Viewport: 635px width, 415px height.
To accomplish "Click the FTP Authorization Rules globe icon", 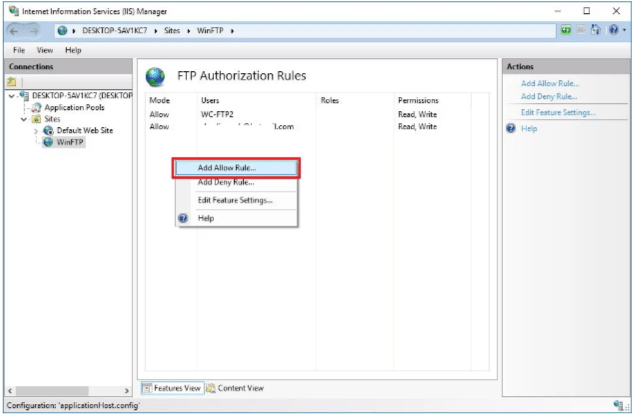I will pos(155,77).
